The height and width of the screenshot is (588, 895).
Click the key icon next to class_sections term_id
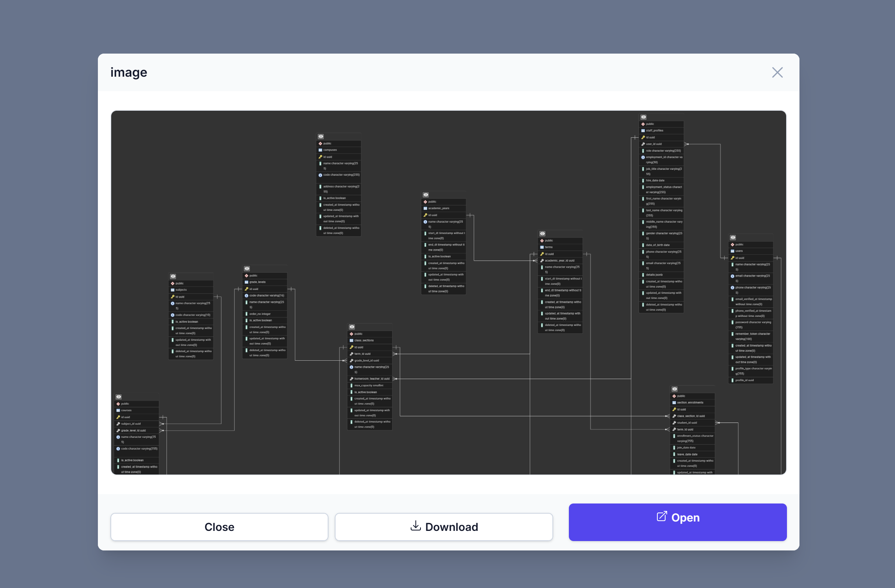click(352, 353)
